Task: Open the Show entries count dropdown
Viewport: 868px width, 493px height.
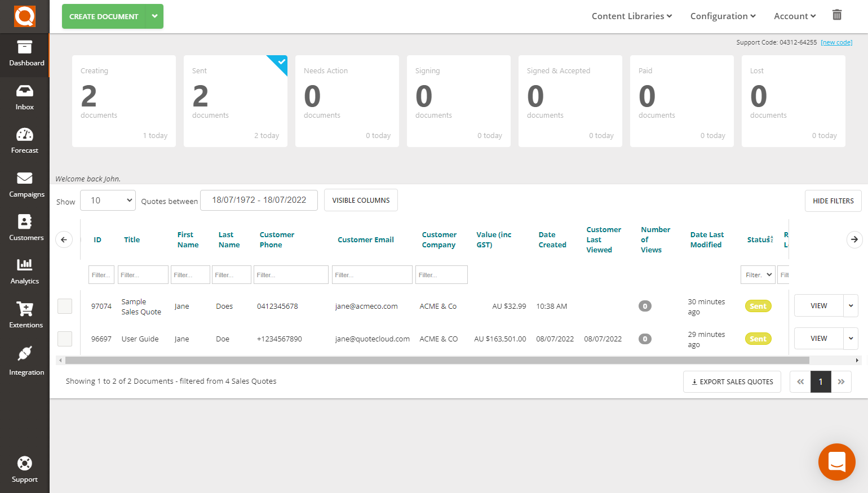Action: (108, 200)
